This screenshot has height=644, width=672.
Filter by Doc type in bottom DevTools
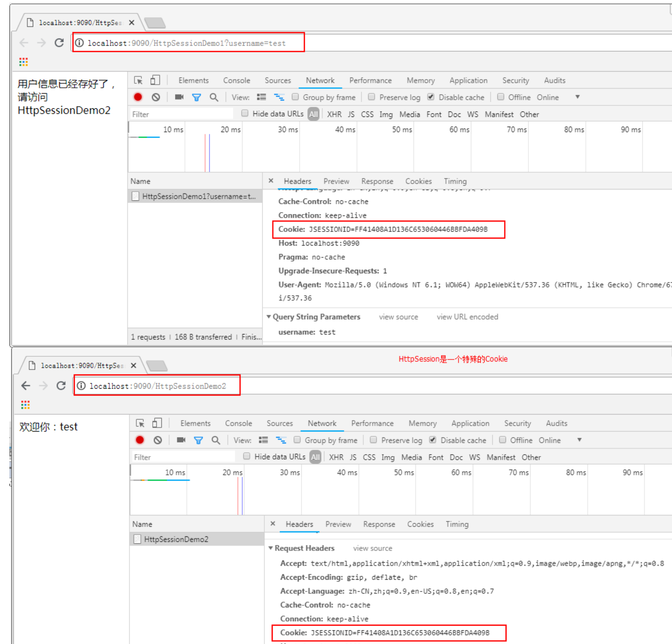point(456,457)
